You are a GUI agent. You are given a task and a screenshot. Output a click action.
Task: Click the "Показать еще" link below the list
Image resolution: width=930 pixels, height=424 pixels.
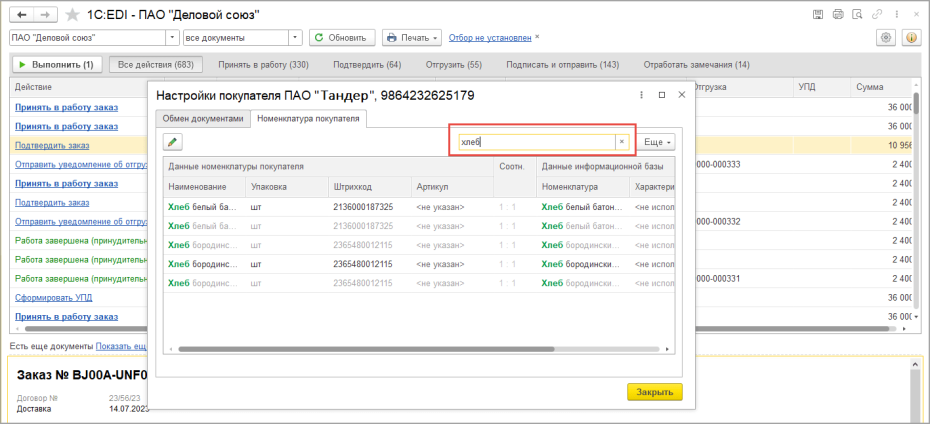point(122,346)
